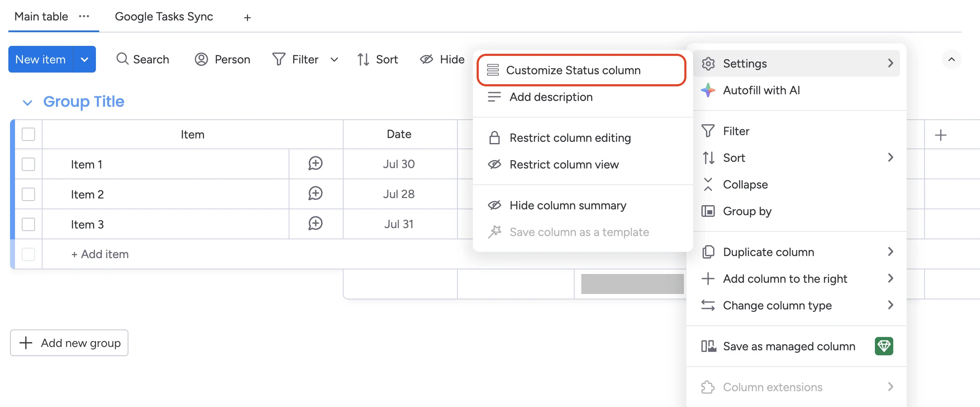Choose Add column to the right
This screenshot has width=980, height=407.
tap(797, 279)
